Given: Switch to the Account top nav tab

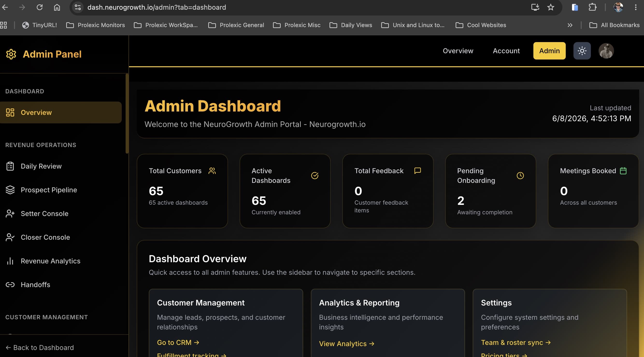Looking at the screenshot, I should coord(506,51).
